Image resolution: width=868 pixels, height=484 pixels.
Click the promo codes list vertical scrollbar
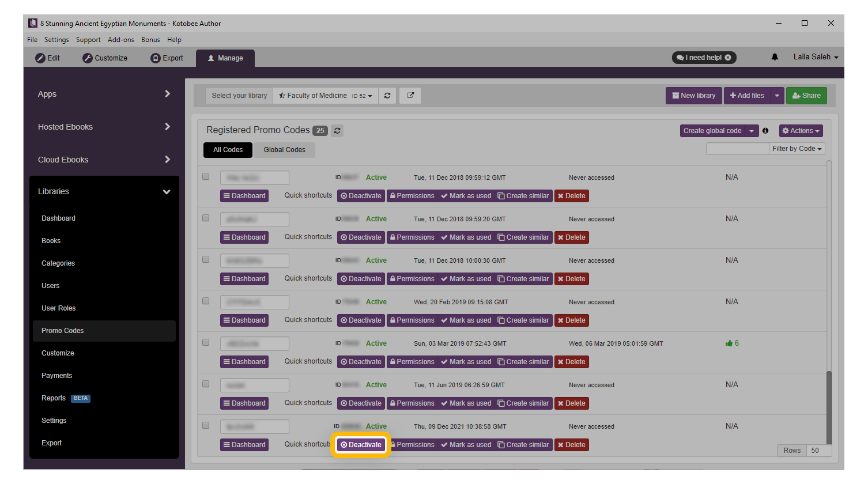click(829, 408)
